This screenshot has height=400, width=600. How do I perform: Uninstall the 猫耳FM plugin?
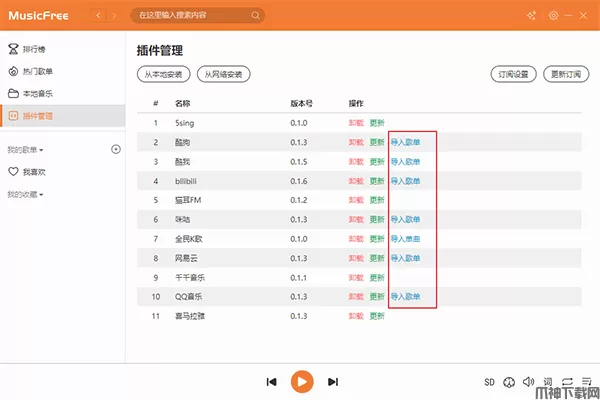[356, 200]
